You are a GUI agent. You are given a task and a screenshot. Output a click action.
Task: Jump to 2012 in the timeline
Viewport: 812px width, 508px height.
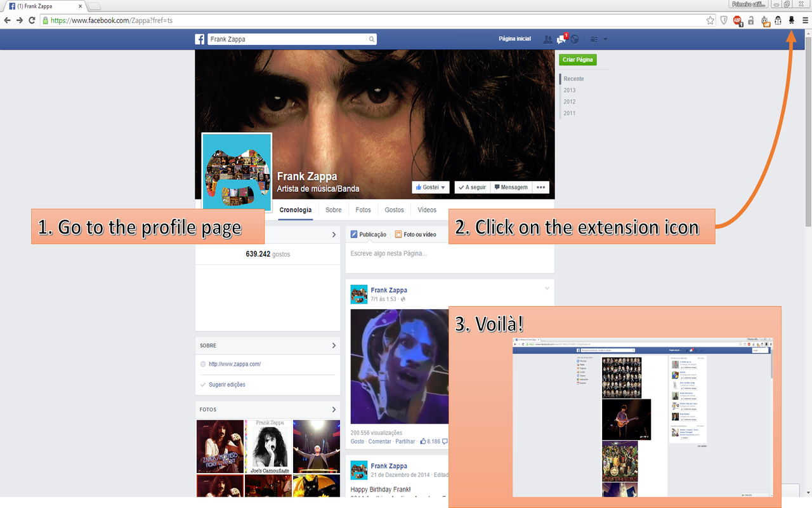pos(570,102)
